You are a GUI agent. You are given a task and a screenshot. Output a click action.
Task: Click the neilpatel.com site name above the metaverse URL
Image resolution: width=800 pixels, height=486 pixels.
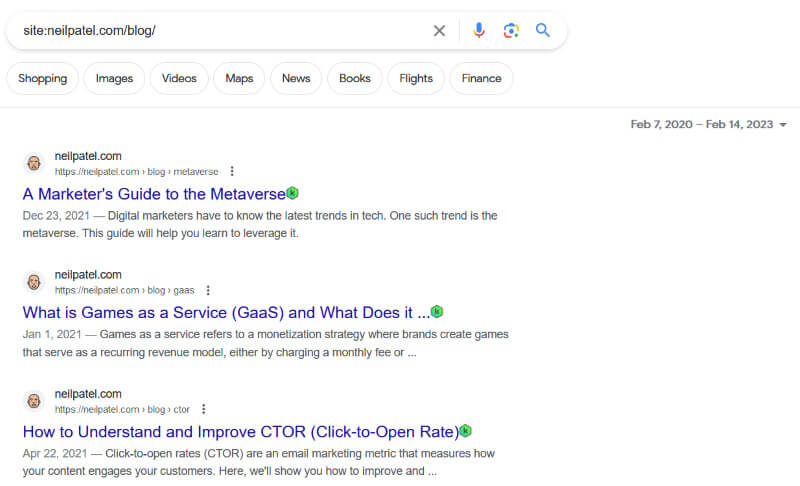[88, 156]
